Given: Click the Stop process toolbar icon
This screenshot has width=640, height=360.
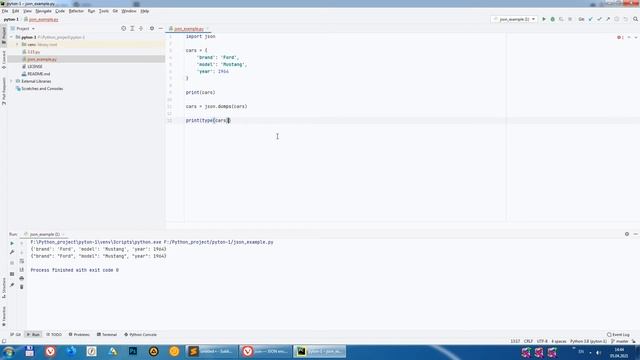Looking at the screenshot, I should [570, 19].
